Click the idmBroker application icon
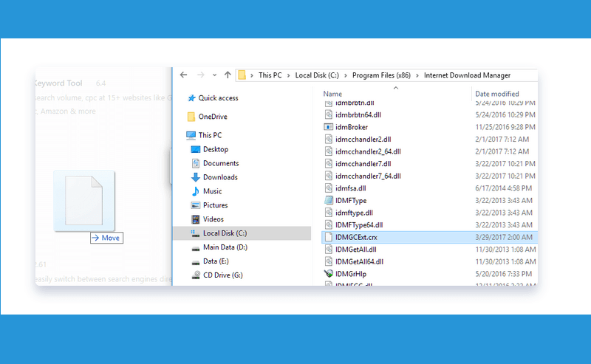Screen dimensions: 591x364 click(328, 127)
